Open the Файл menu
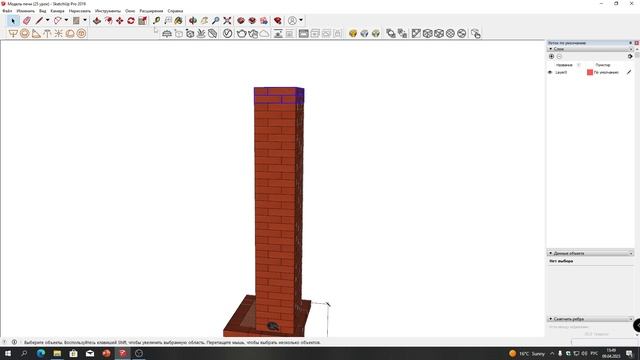 [7, 11]
